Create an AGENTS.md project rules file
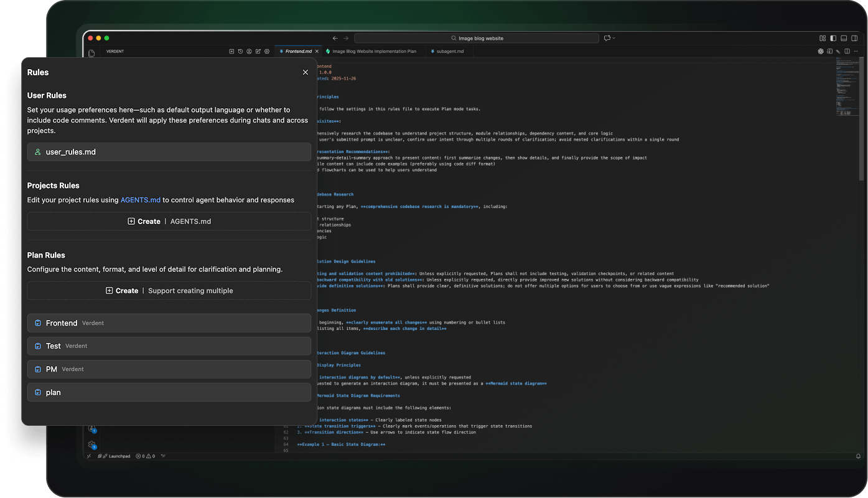This screenshot has width=868, height=498. click(x=169, y=222)
